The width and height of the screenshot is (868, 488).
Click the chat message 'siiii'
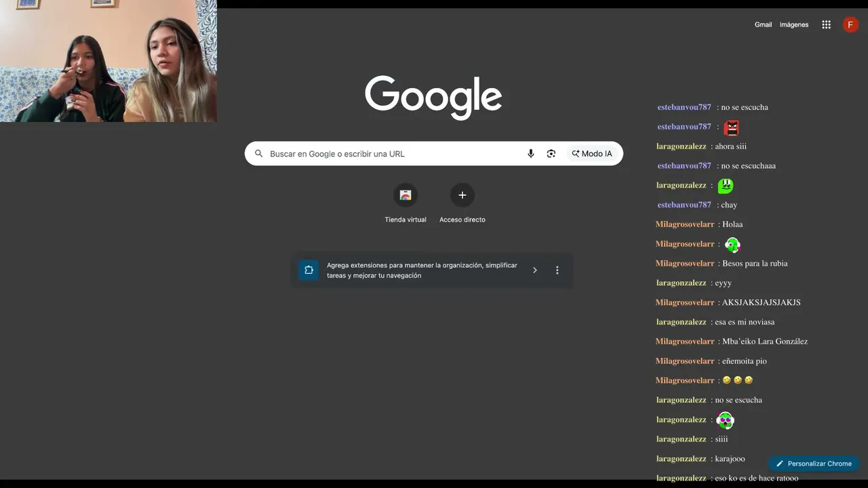(722, 439)
